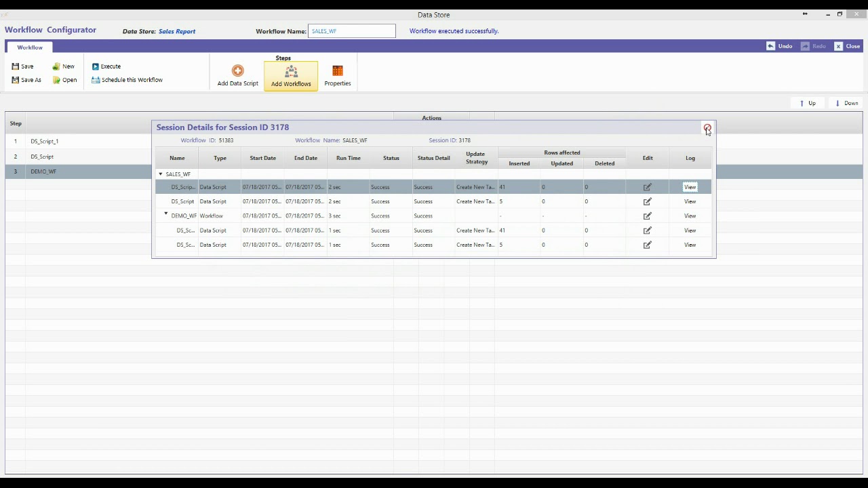Sort by the Start Date column header
868x488 pixels.
[262, 158]
